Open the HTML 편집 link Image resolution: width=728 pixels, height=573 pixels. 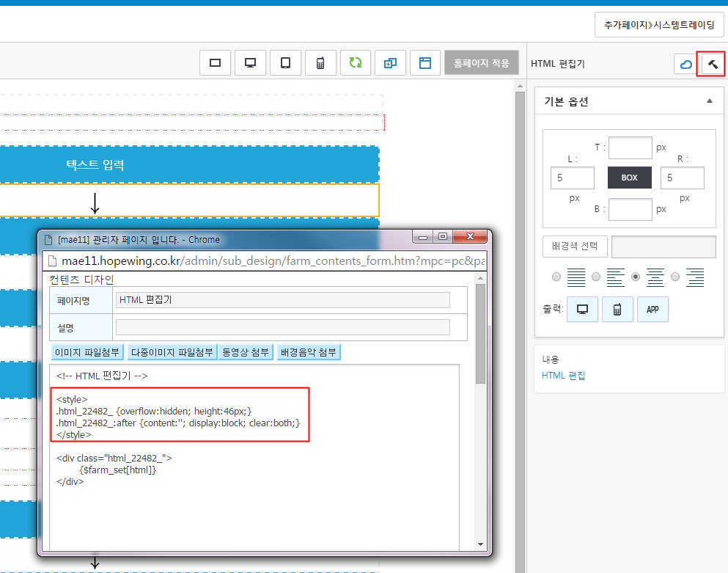click(563, 376)
